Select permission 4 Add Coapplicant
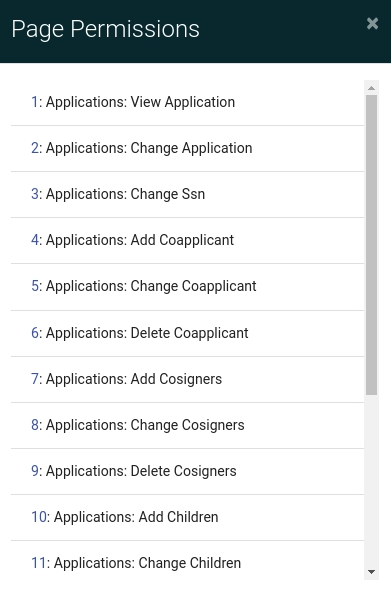391x590 pixels. pyautogui.click(x=187, y=240)
